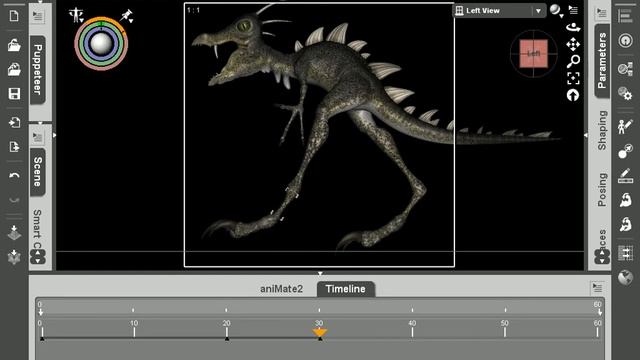Screen dimensions: 640x360
Task: Click the timeline tick at frame 10
Action: [134, 332]
